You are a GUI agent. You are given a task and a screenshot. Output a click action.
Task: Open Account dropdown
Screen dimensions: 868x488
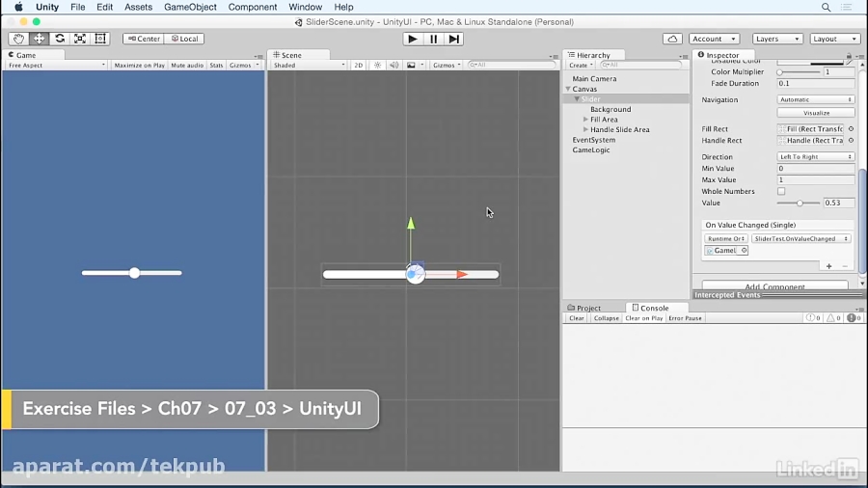click(x=714, y=39)
